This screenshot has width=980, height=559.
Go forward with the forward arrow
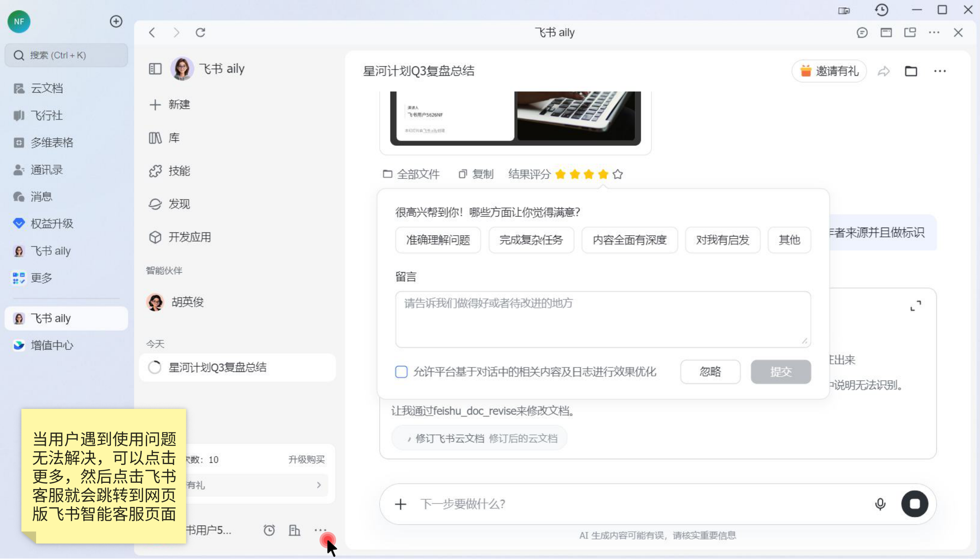tap(176, 33)
